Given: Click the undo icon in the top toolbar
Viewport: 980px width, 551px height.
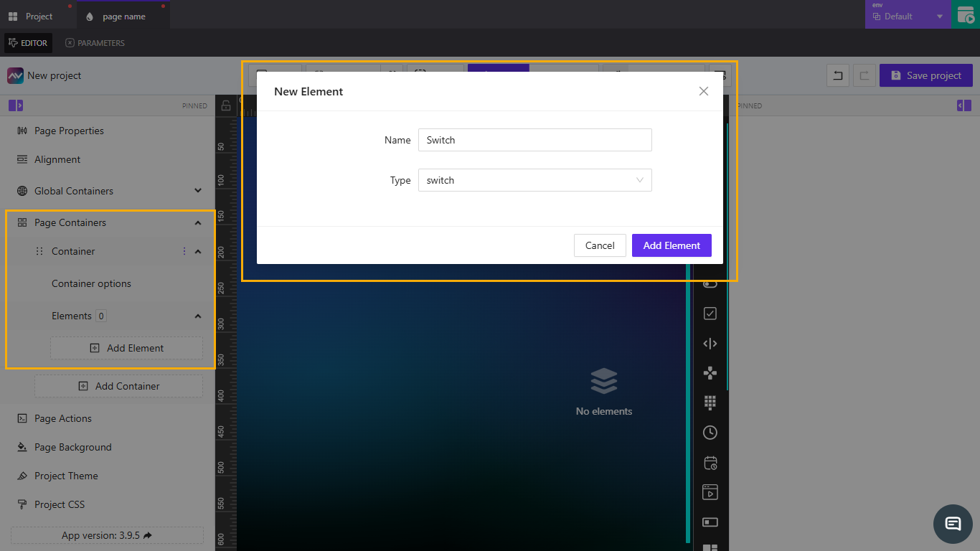Looking at the screenshot, I should 838,75.
